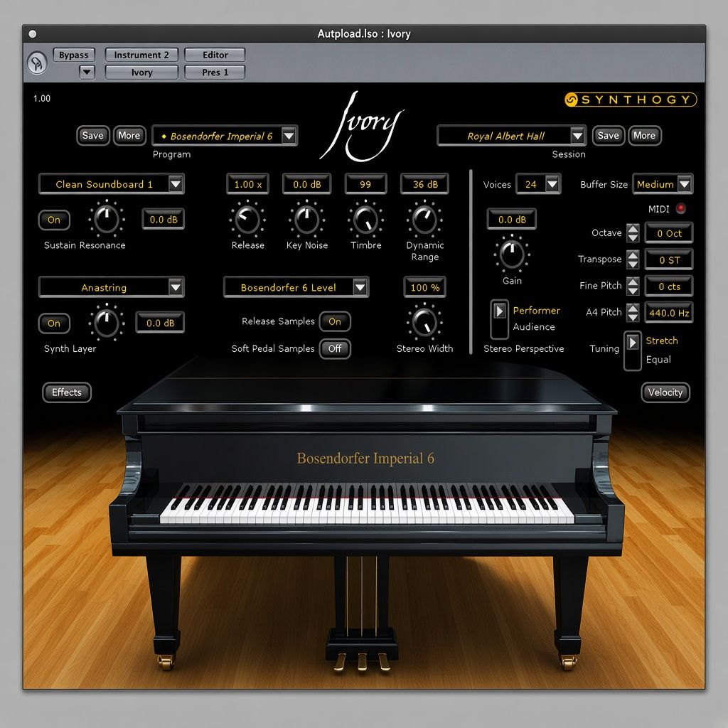Click the Octave up/down stepper arrows

(632, 233)
